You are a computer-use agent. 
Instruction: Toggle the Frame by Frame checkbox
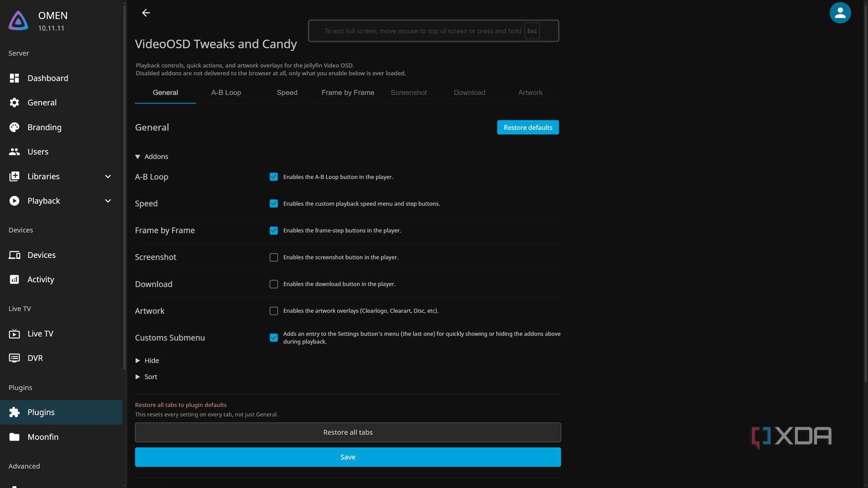click(x=274, y=230)
